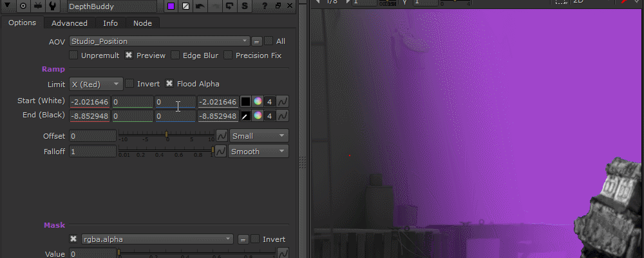Click the Offset value field
This screenshot has width=644, height=258.
[93, 136]
